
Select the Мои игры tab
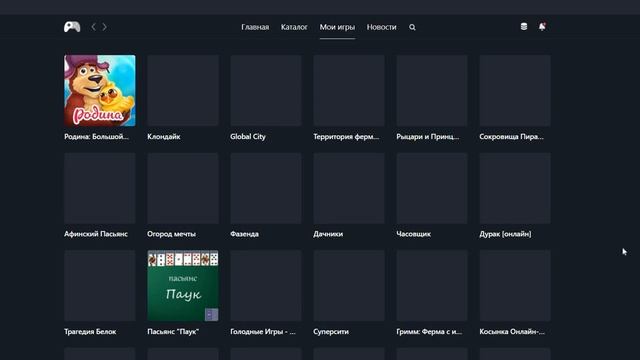337,27
